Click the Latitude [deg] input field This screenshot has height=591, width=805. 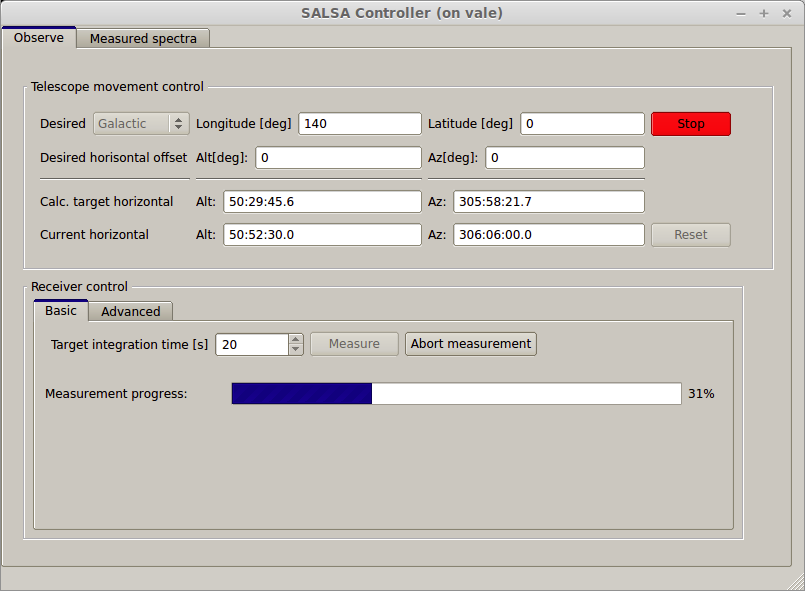point(582,124)
